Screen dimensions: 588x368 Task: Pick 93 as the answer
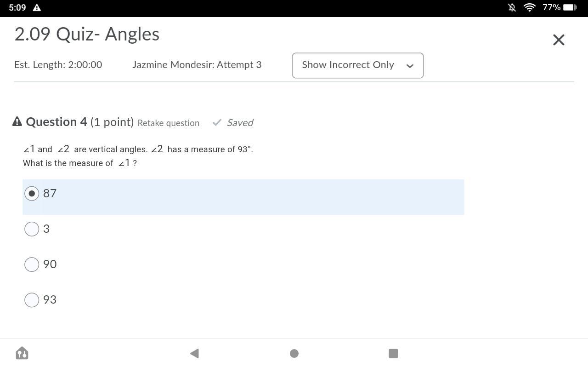point(32,300)
